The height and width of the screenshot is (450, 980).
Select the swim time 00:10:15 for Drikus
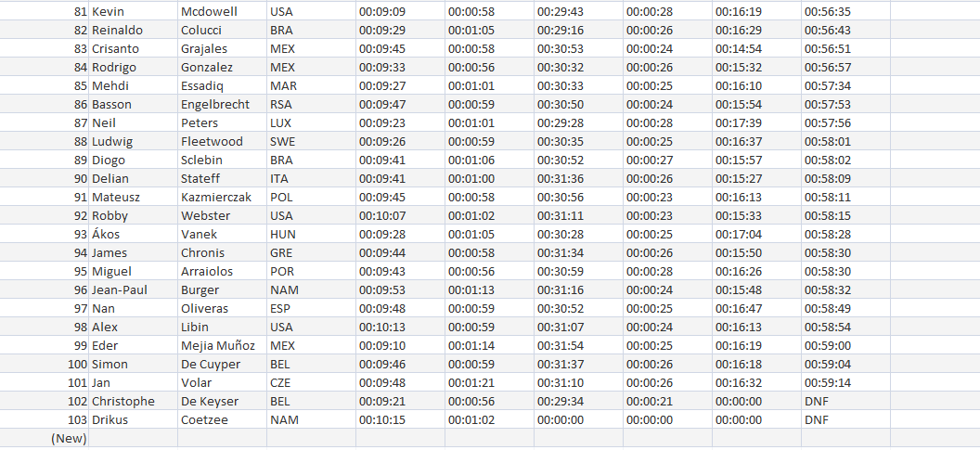(400, 420)
